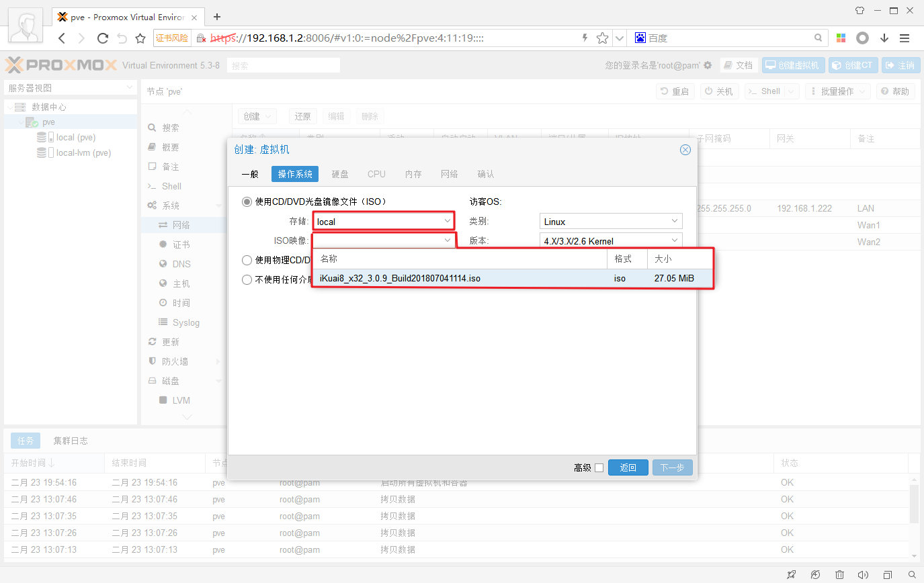Reload the page with the refresh icon
Image resolution: width=924 pixels, height=583 pixels.
click(103, 38)
